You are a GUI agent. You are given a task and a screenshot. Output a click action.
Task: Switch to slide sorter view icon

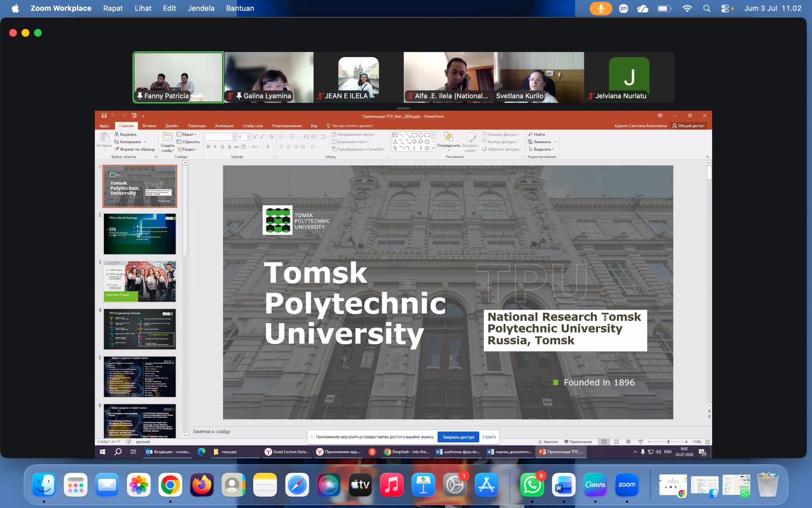(x=616, y=442)
